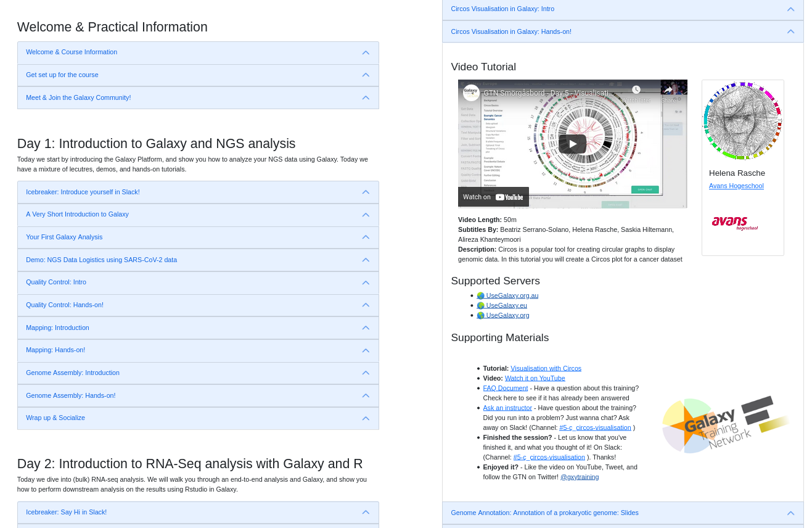Viewport: 812px width, 528px height.
Task: Open Mapping: Introduction title
Action: (57, 328)
